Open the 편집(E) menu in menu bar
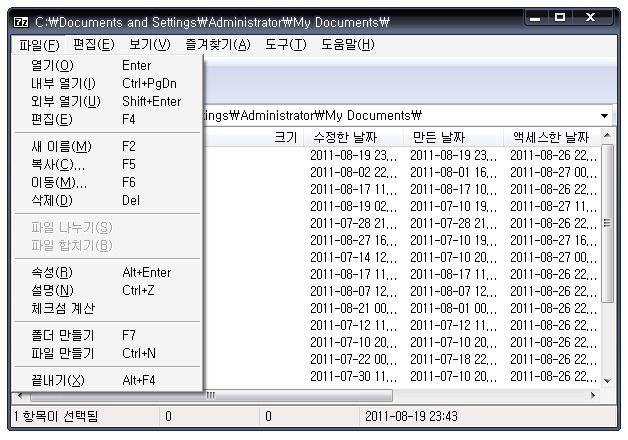The width and height of the screenshot is (628, 440). [94, 44]
